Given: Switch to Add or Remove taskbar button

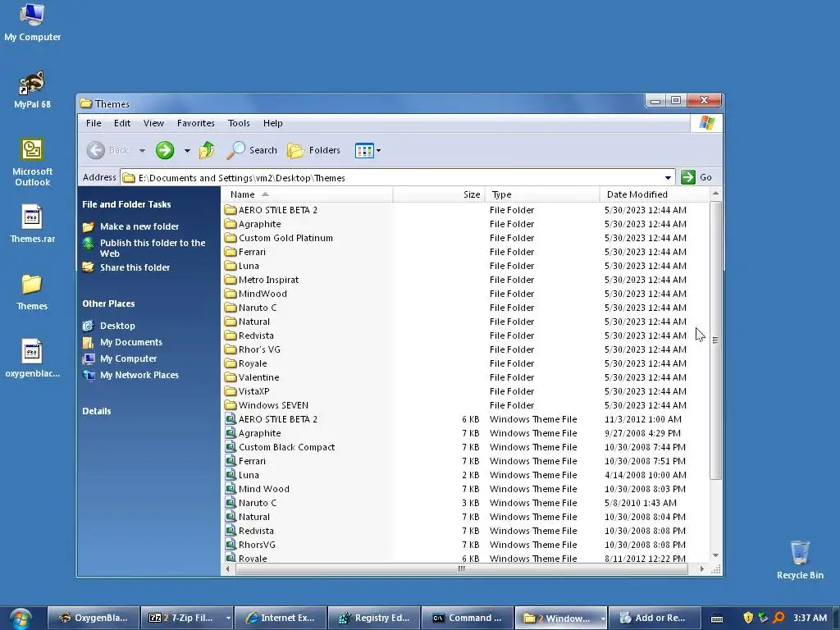Looking at the screenshot, I should [x=654, y=619].
